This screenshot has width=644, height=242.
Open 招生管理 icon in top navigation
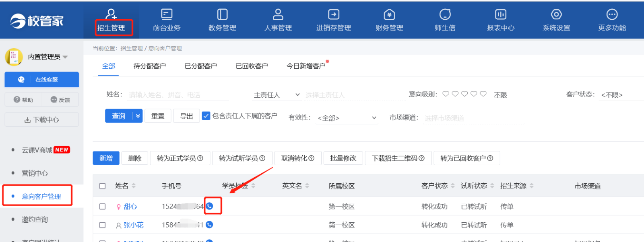pos(111,14)
